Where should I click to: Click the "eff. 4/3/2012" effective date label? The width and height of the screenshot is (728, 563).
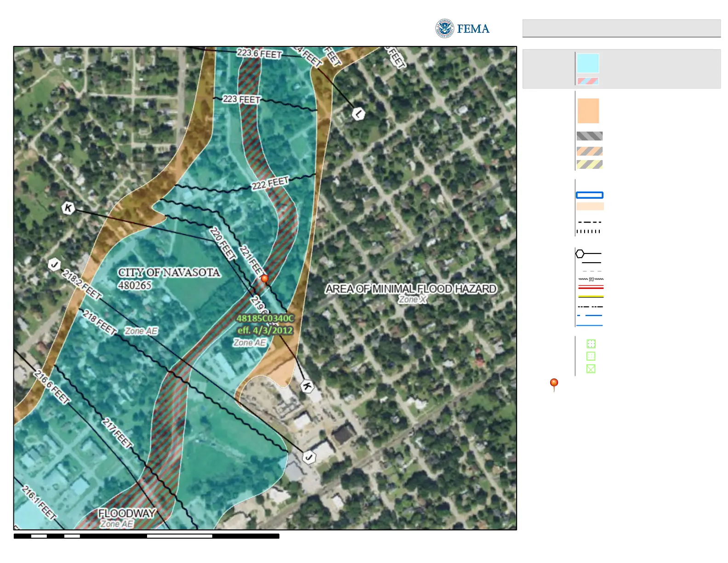pyautogui.click(x=265, y=330)
